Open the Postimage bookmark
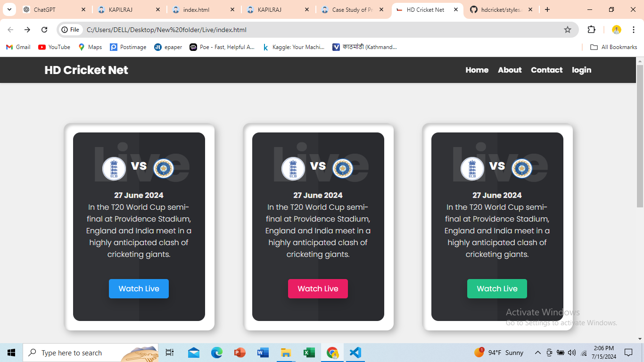This screenshot has width=644, height=362. click(x=128, y=47)
